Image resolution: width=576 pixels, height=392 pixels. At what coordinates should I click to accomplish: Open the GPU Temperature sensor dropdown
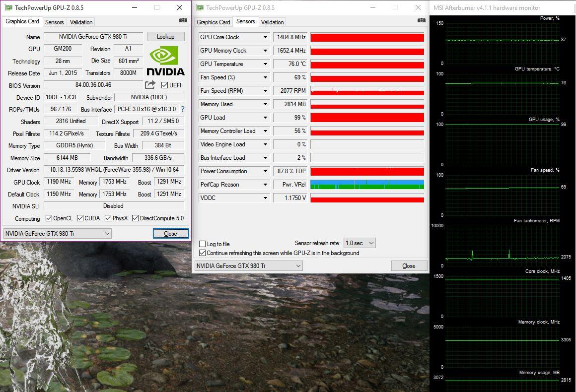265,64
